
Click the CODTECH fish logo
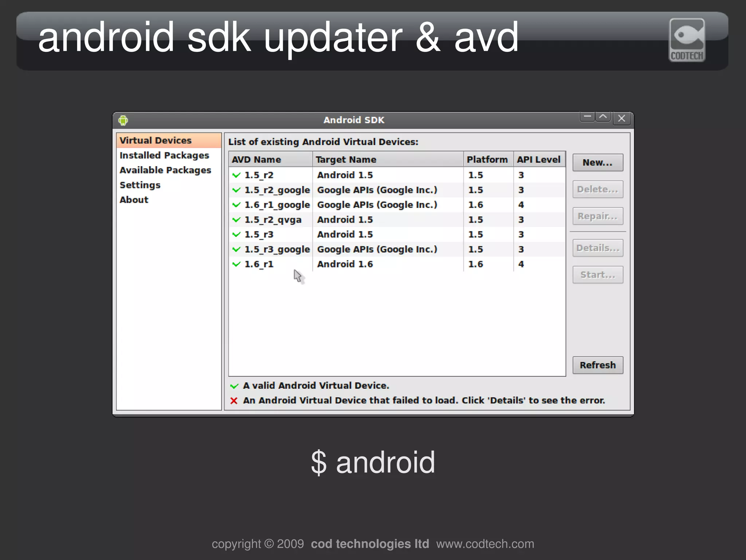coord(687,40)
